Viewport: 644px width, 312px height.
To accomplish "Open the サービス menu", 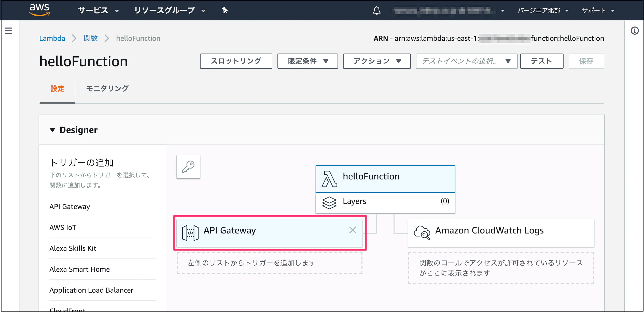I will pos(99,10).
